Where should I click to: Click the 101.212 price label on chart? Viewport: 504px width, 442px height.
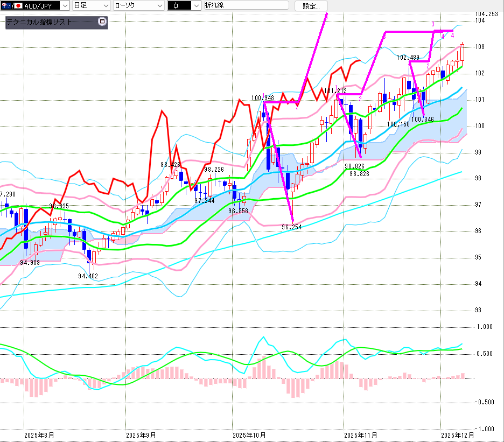pyautogui.click(x=335, y=92)
